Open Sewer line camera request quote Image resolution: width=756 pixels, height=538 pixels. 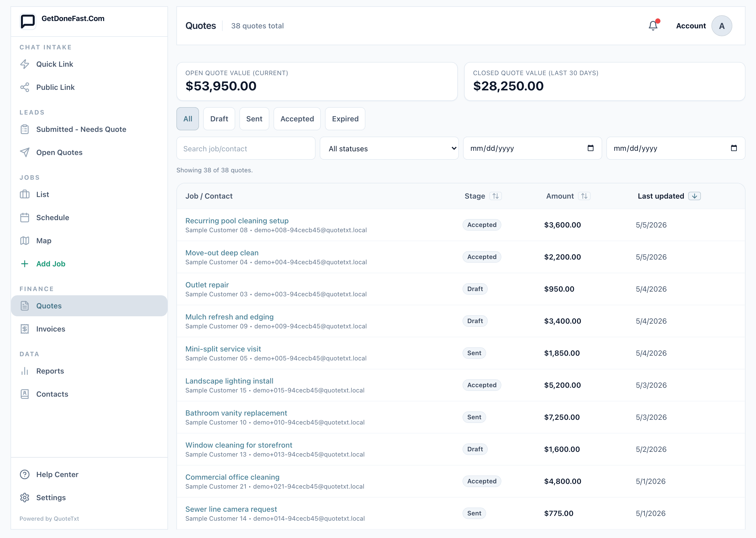click(x=231, y=509)
